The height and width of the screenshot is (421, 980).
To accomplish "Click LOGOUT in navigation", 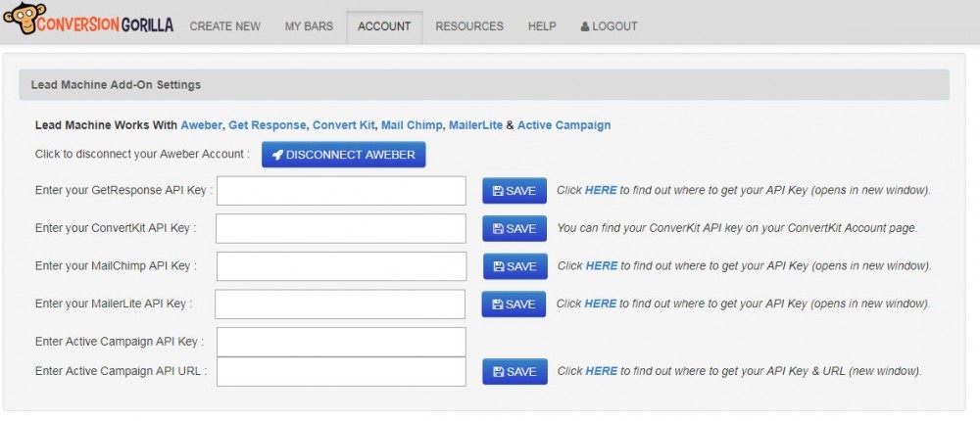I will click(x=609, y=26).
